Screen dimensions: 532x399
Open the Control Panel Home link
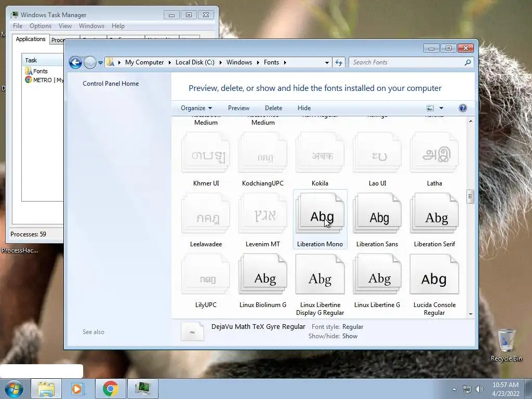(111, 84)
